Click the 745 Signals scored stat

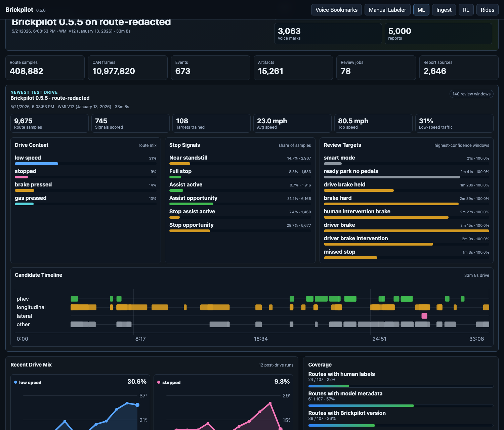[x=130, y=123]
